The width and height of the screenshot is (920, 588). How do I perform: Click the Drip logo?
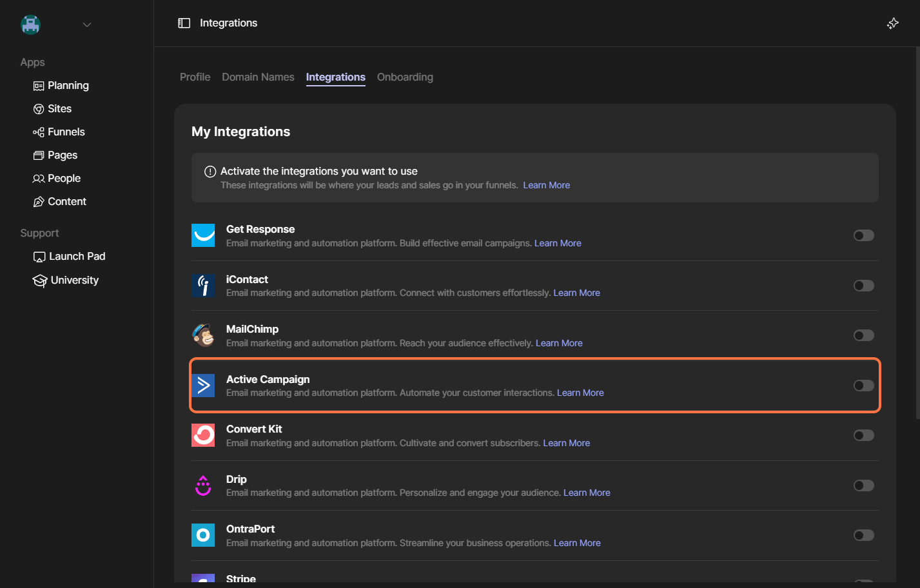pyautogui.click(x=203, y=485)
